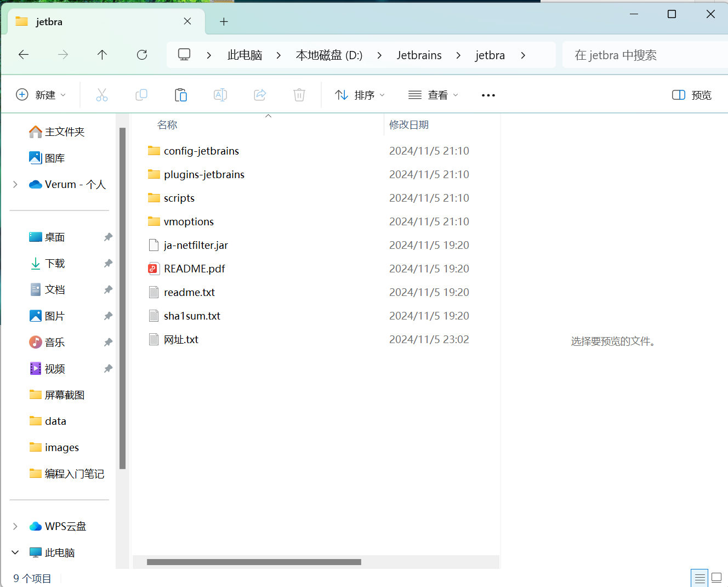
Task: Expand Verum - 个人 OneDrive tree node
Action: click(15, 185)
